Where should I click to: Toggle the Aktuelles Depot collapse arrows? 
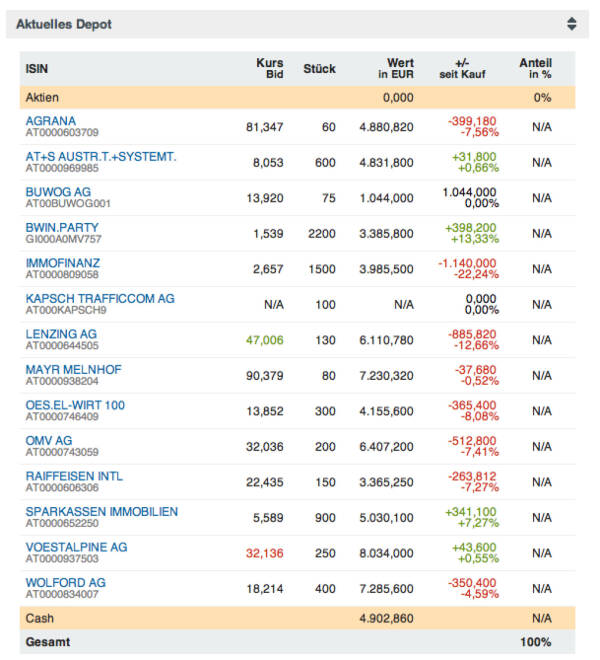(571, 24)
